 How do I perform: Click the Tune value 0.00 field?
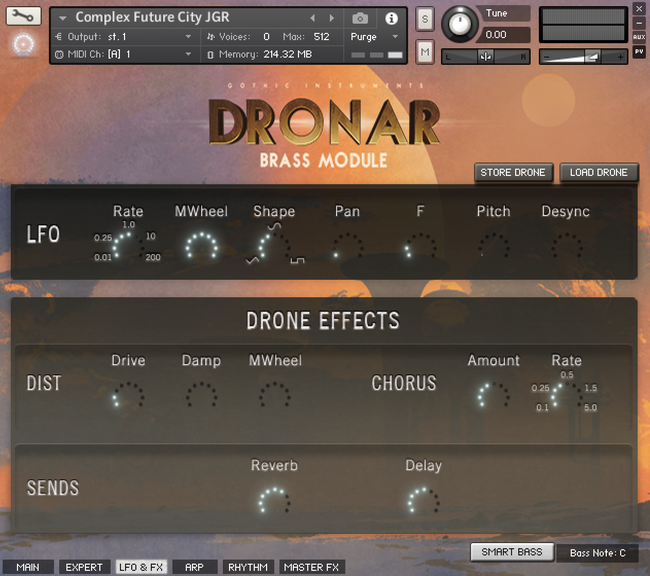point(502,35)
